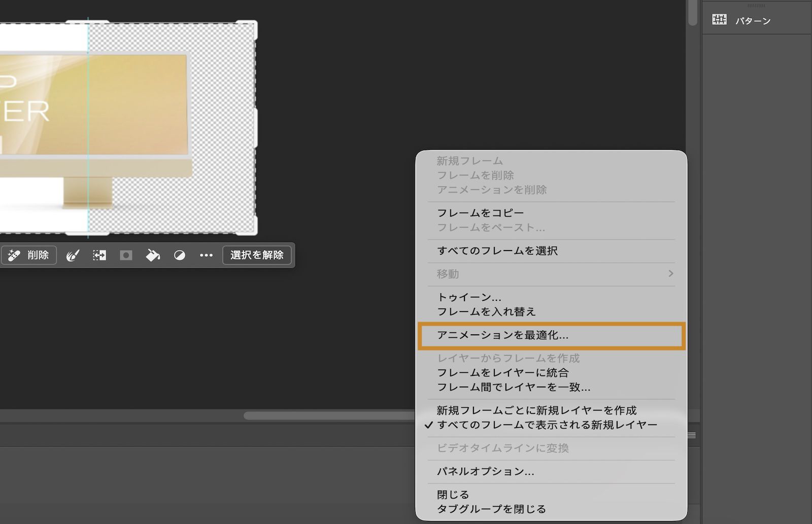
Task: Select the Remove (bandage) tool icon
Action: [x=13, y=255]
